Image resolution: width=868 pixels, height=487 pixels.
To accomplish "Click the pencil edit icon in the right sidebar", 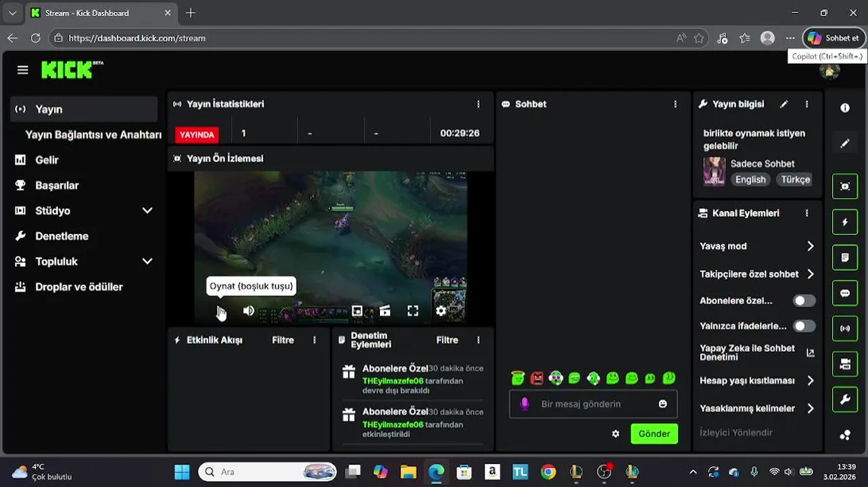I will point(845,143).
